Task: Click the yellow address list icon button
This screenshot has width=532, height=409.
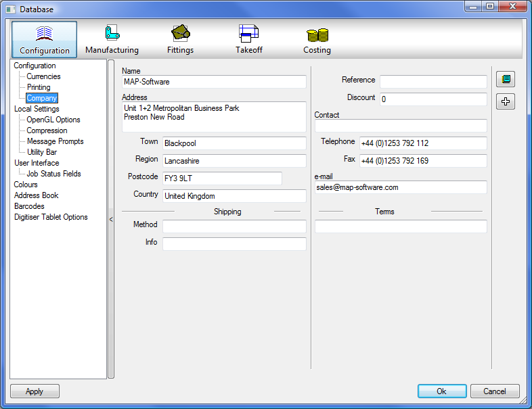Action: click(506, 79)
